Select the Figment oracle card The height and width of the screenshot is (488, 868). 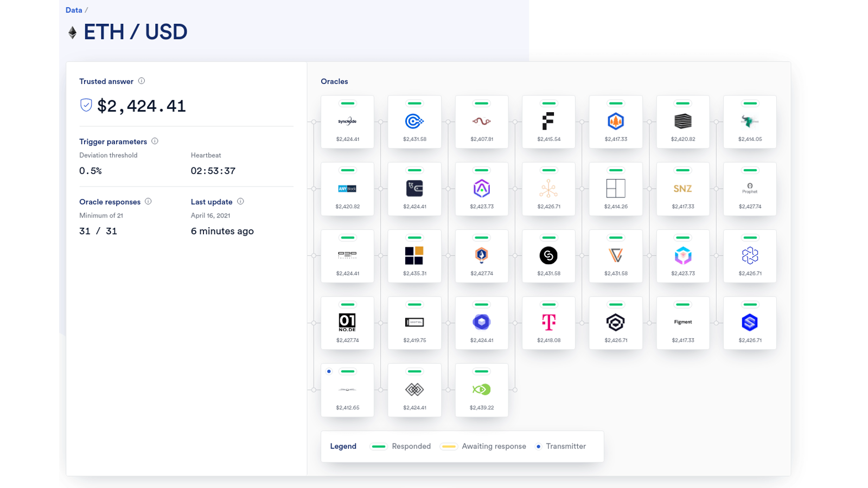coord(683,323)
